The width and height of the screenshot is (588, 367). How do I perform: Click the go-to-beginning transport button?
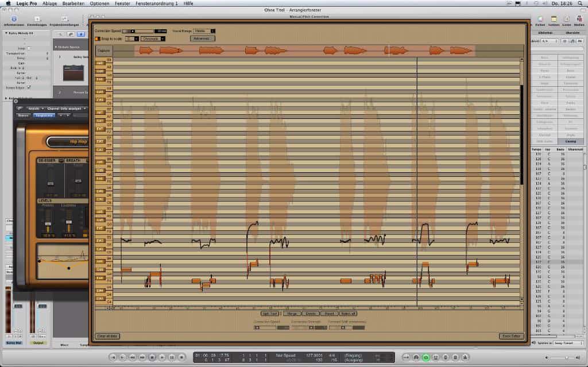pos(113,357)
